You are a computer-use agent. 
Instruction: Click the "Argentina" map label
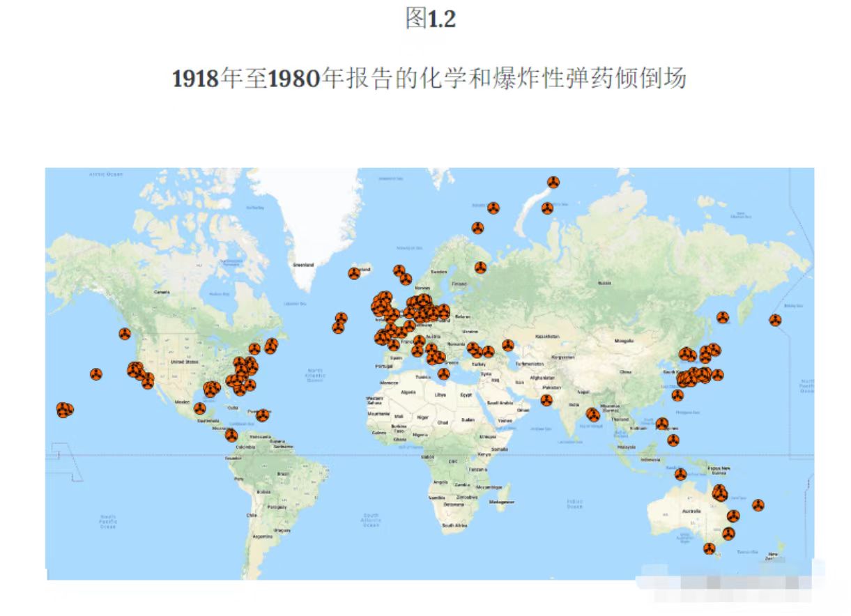pos(262,536)
